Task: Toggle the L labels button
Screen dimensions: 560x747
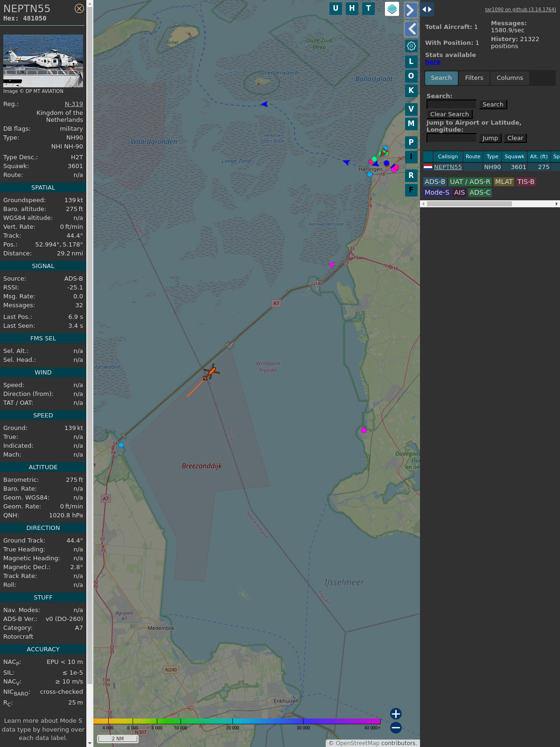Action: click(411, 62)
